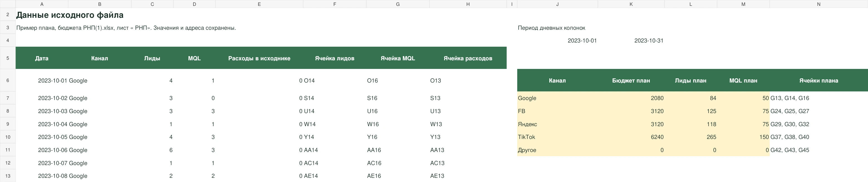Select column N header
Viewport: 868px width, 182px height.
click(818, 4)
